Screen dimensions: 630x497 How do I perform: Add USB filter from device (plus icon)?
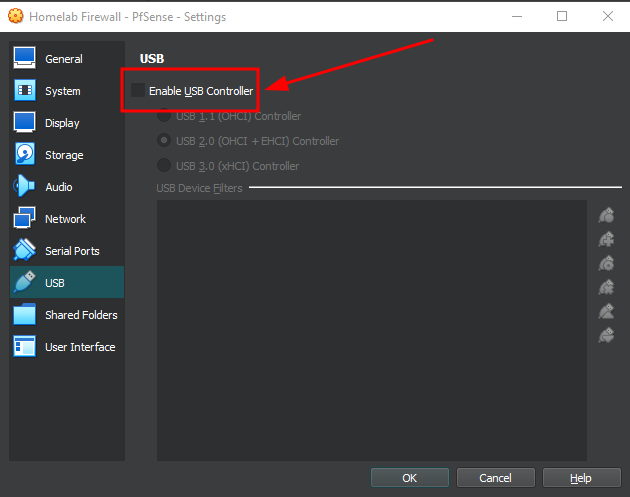click(606, 239)
